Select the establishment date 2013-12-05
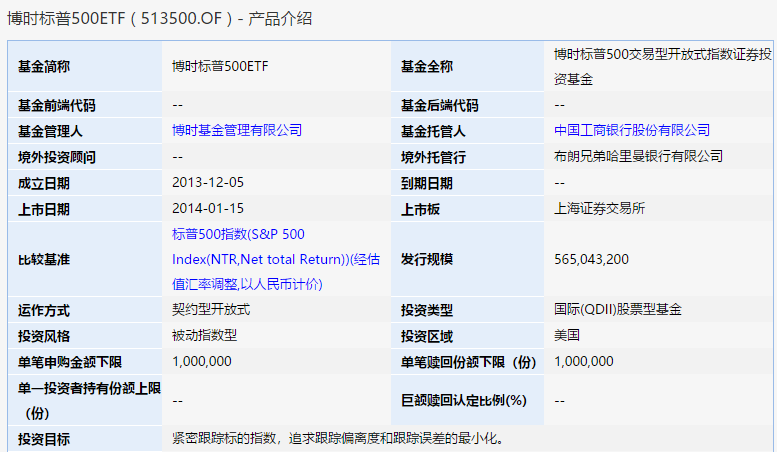 (x=208, y=182)
